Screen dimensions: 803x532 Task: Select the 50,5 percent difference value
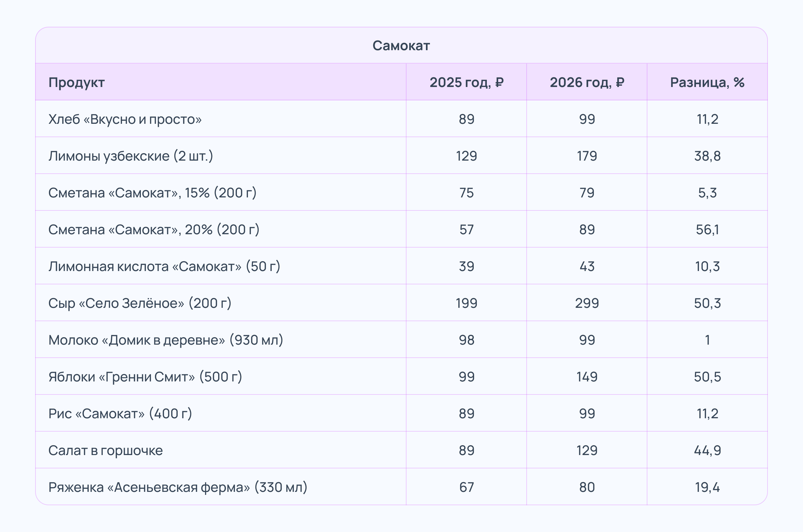click(707, 377)
